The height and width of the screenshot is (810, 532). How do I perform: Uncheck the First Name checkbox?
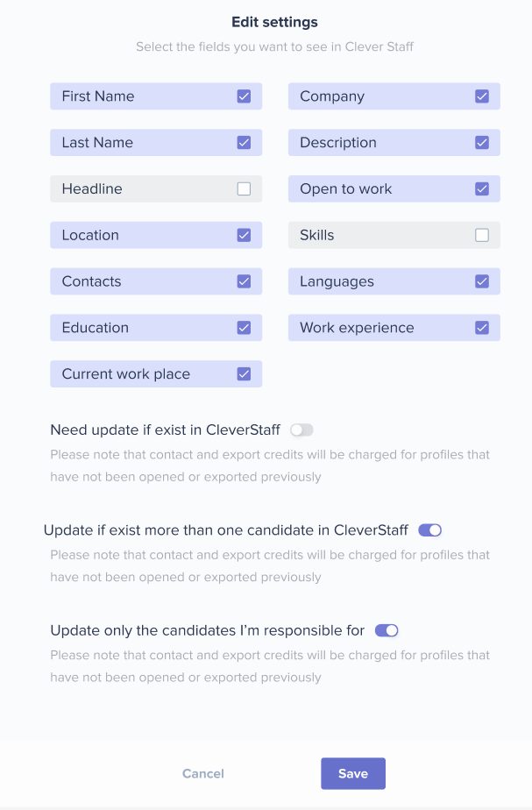(244, 96)
